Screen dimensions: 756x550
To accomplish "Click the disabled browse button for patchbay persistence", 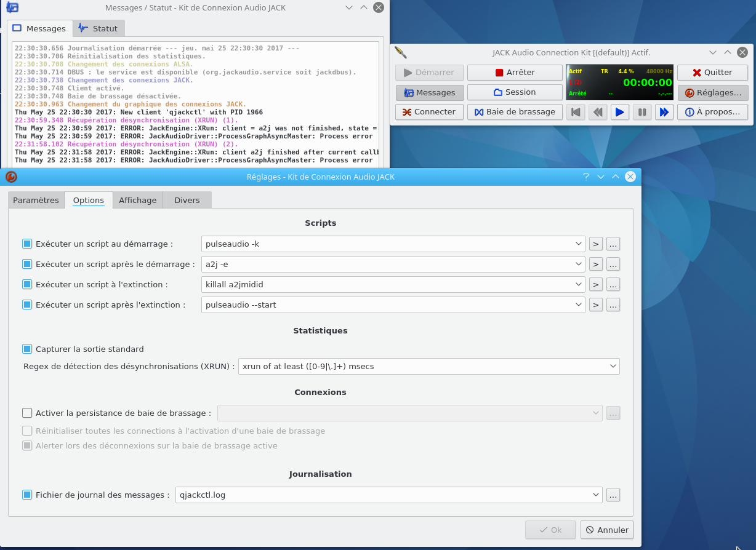I will [613, 413].
